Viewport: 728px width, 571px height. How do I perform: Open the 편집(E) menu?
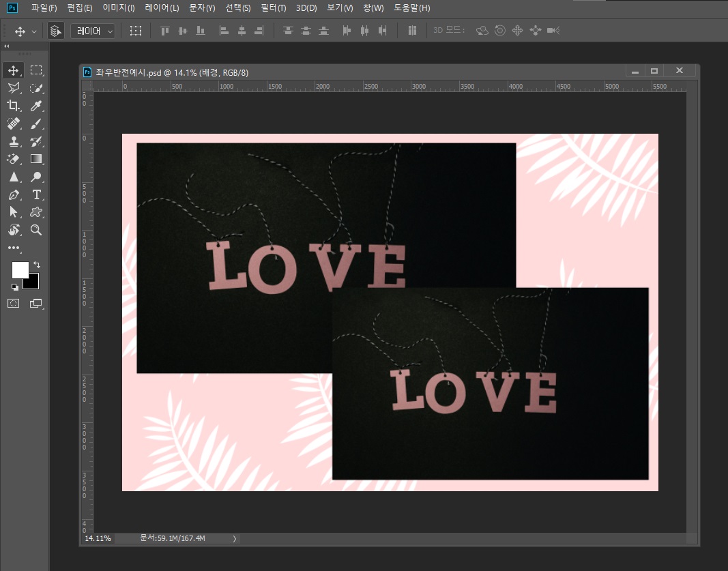click(80, 8)
